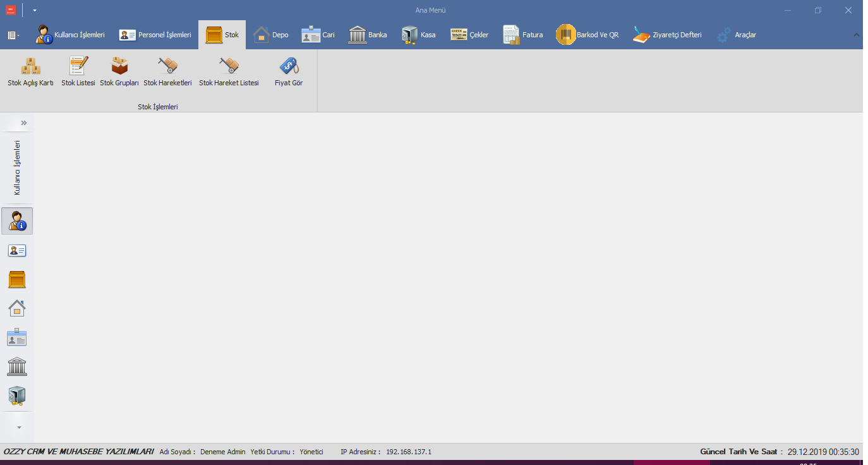Switch to the Kullanıcı İşlemleri ribbon tab
This screenshot has height=465, width=868.
tap(70, 35)
